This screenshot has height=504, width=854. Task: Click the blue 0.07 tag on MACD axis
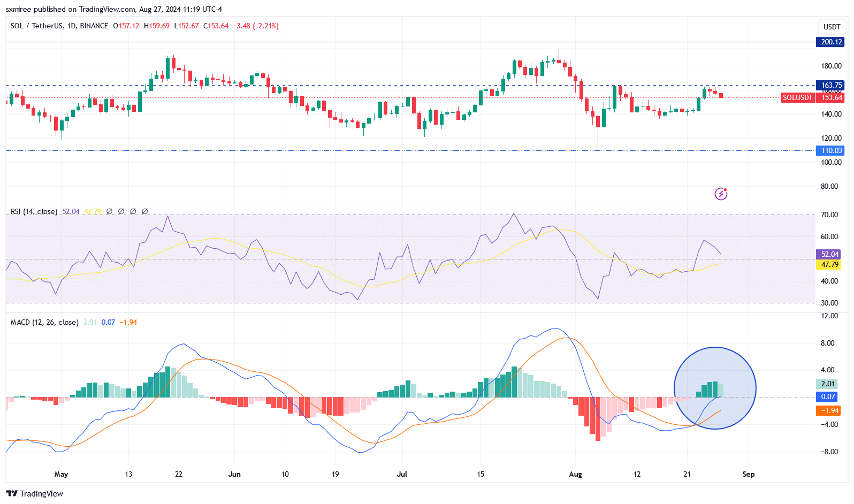pos(828,396)
